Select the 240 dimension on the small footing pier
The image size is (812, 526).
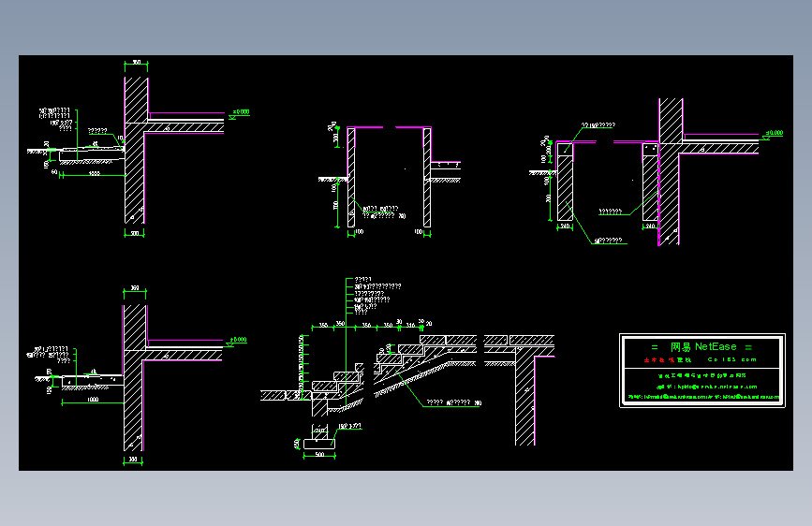(320, 431)
